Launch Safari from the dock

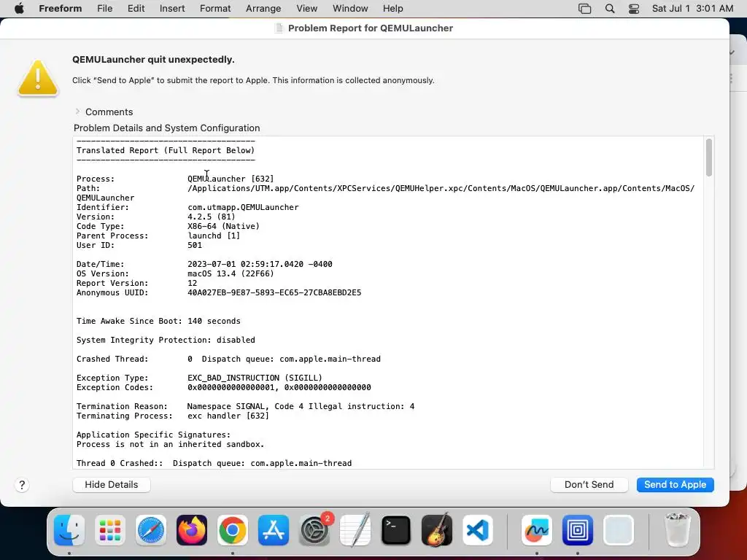151,530
